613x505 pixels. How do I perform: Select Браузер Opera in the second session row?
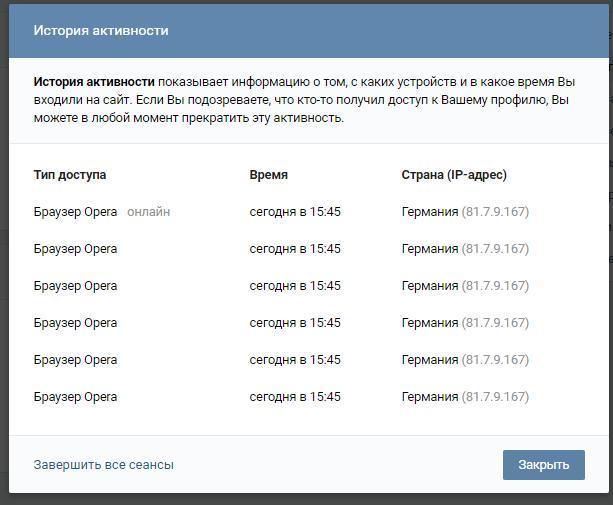point(75,249)
